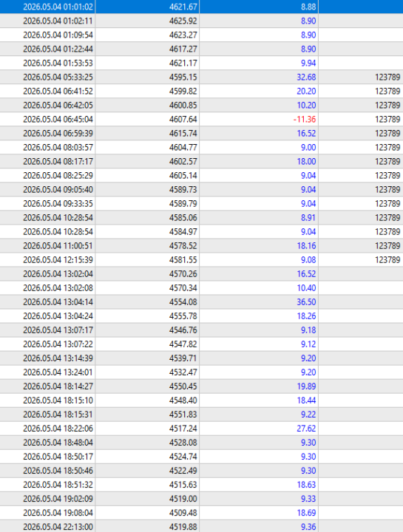
Task: Click profit 9.36 in the last row
Action: (x=308, y=528)
